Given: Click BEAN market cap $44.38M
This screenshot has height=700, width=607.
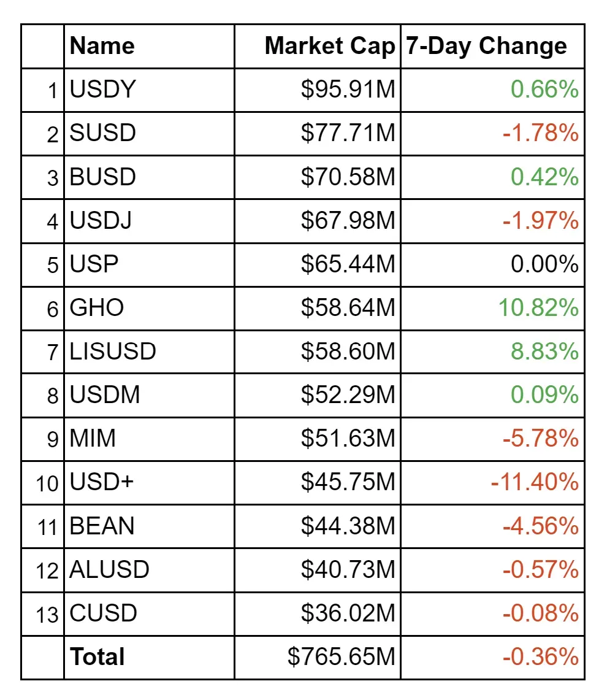Looking at the screenshot, I should point(348,526).
